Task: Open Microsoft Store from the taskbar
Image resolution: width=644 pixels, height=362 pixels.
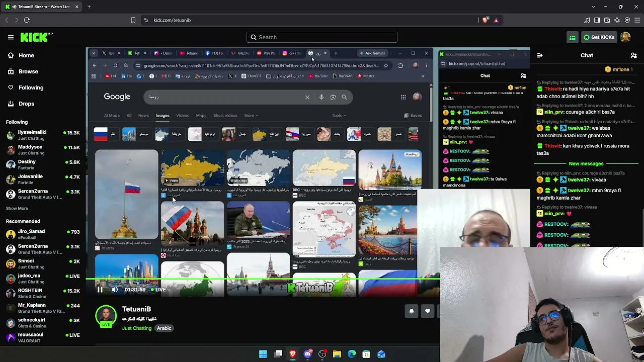Action: 366,354
